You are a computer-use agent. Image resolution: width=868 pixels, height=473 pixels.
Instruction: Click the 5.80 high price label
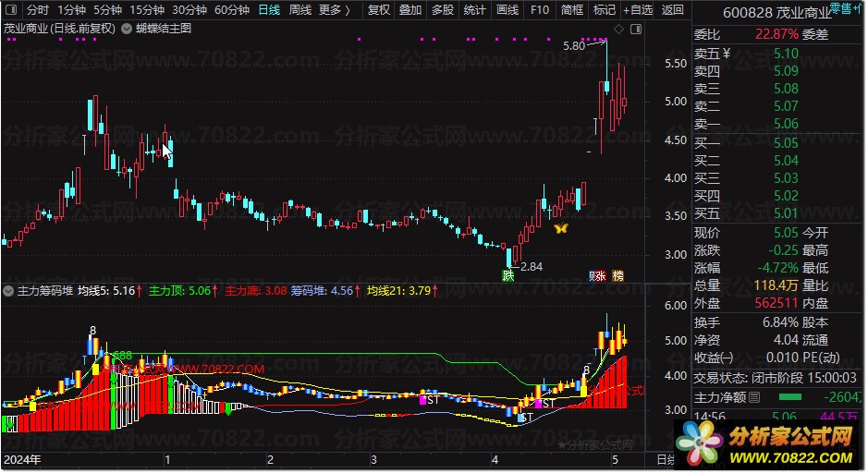click(573, 46)
